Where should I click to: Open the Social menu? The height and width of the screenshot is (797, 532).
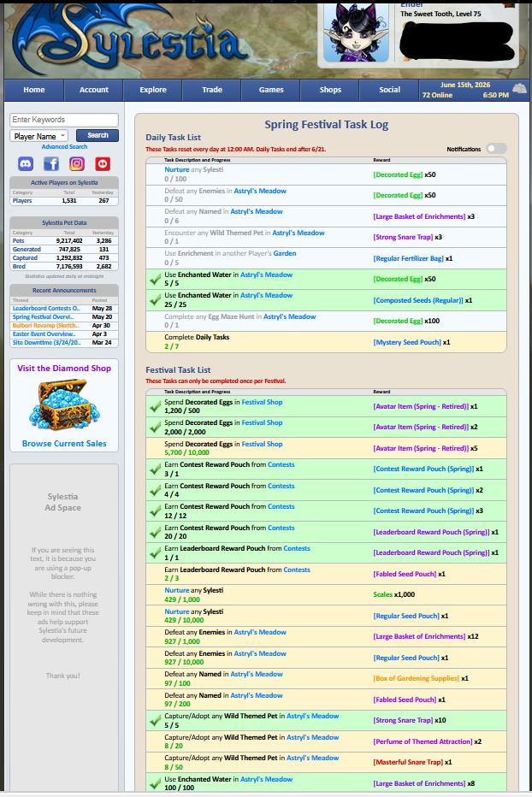(389, 90)
